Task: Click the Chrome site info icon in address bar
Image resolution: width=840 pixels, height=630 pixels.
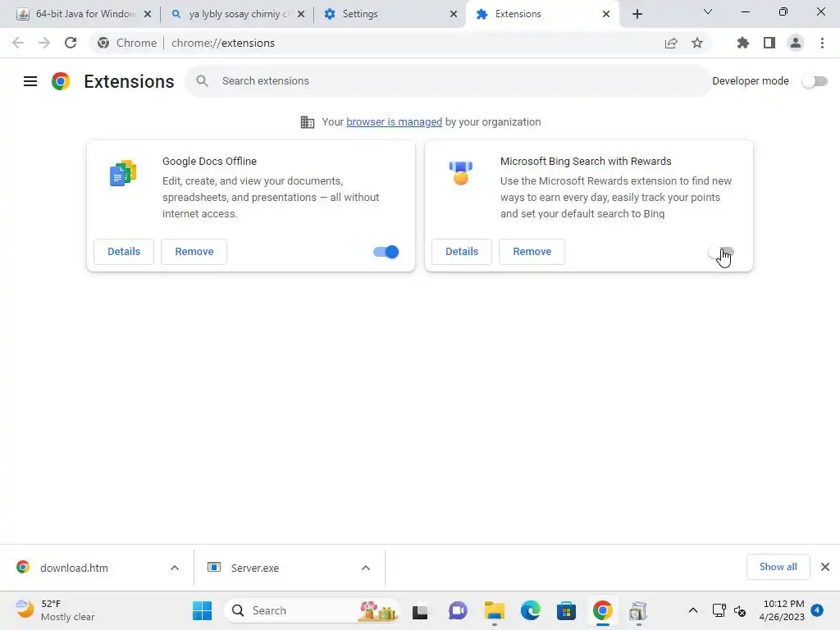Action: coord(103,43)
